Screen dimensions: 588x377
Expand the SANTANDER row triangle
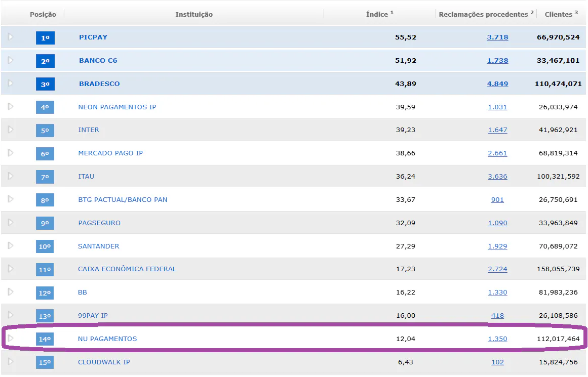click(11, 246)
